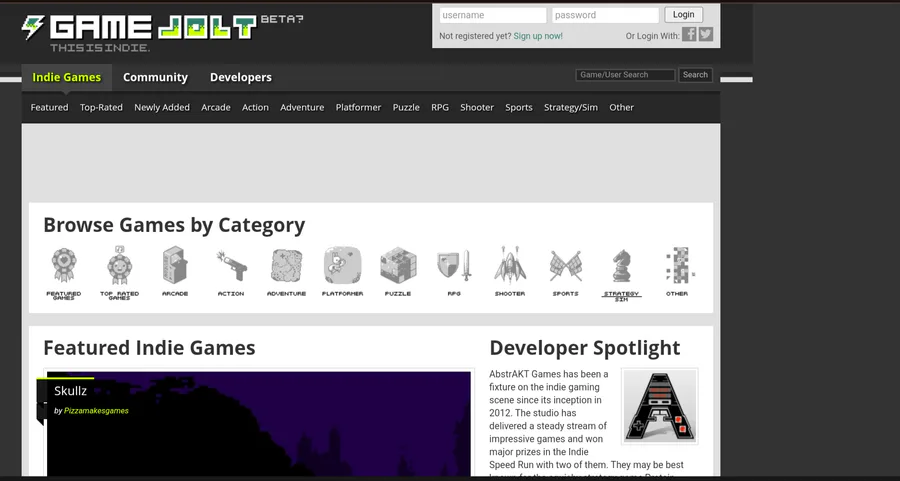Open the Skullz game title

point(71,391)
